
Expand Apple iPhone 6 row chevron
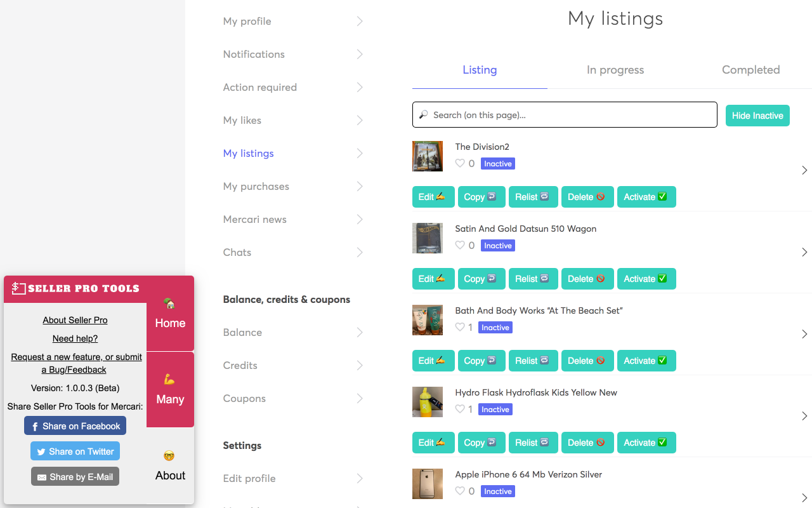[804, 498]
